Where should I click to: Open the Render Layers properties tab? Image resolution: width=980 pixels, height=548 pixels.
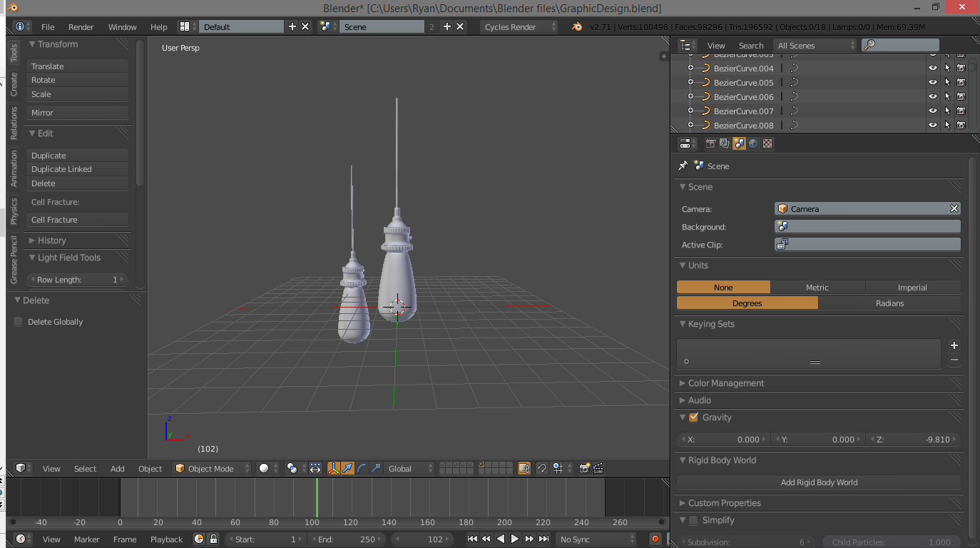(x=725, y=143)
